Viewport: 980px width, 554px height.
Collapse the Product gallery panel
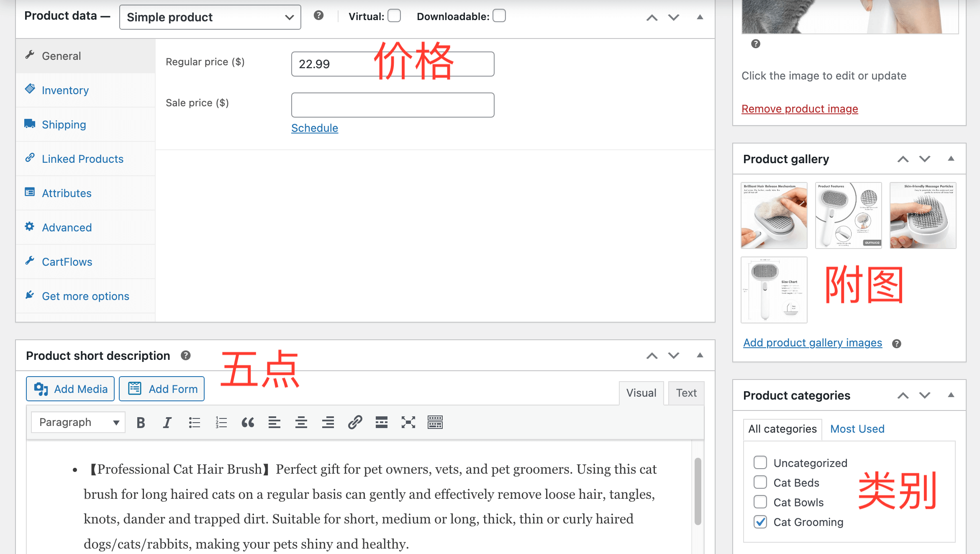click(x=951, y=159)
